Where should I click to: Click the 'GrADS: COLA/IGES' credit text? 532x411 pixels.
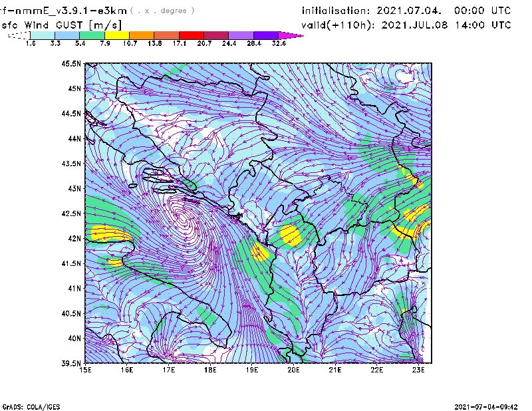pos(31,407)
